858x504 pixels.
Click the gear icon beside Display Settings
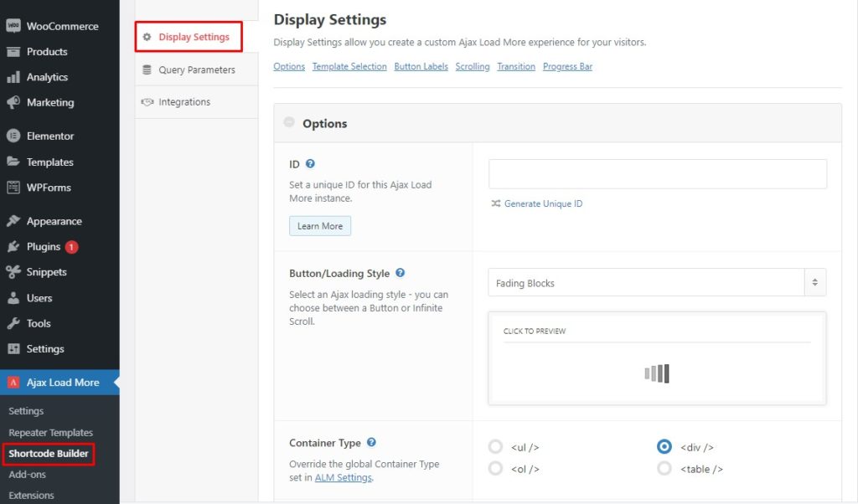[147, 37]
